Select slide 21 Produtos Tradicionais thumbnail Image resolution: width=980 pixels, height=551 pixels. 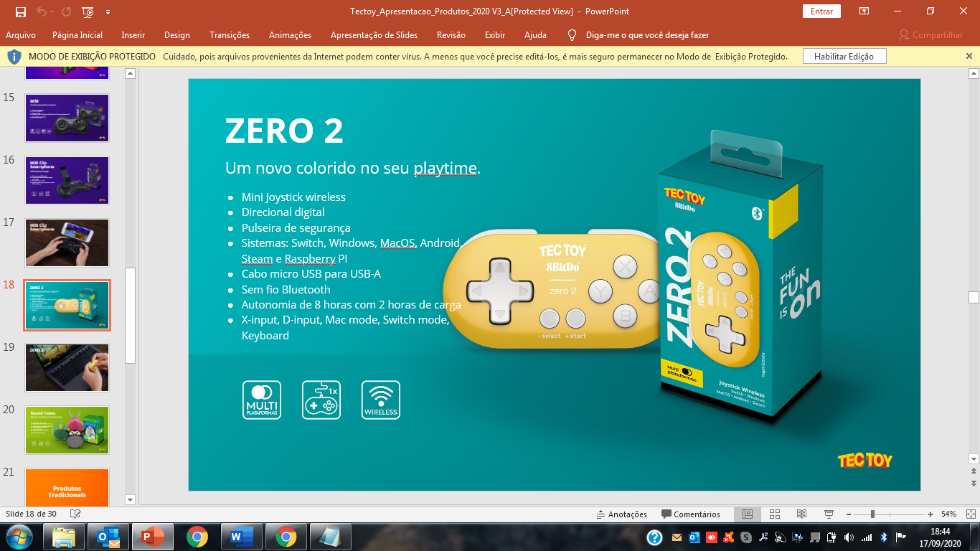click(x=67, y=487)
